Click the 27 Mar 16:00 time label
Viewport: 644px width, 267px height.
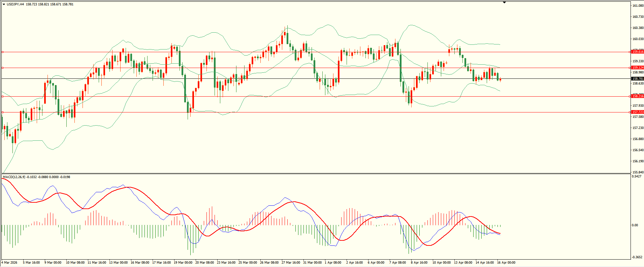[x=291, y=263]
